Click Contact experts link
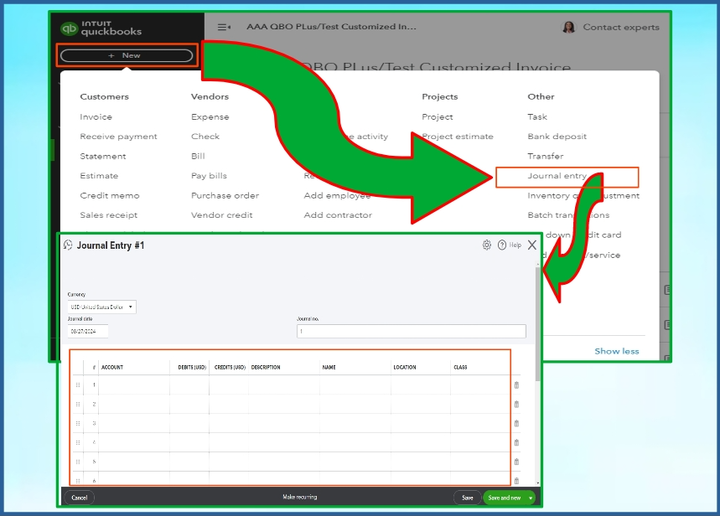The width and height of the screenshot is (720, 516). (x=621, y=27)
